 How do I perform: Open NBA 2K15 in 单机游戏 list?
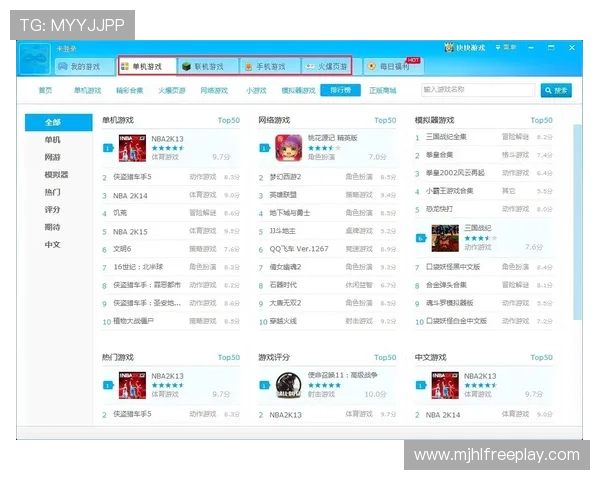click(x=171, y=232)
